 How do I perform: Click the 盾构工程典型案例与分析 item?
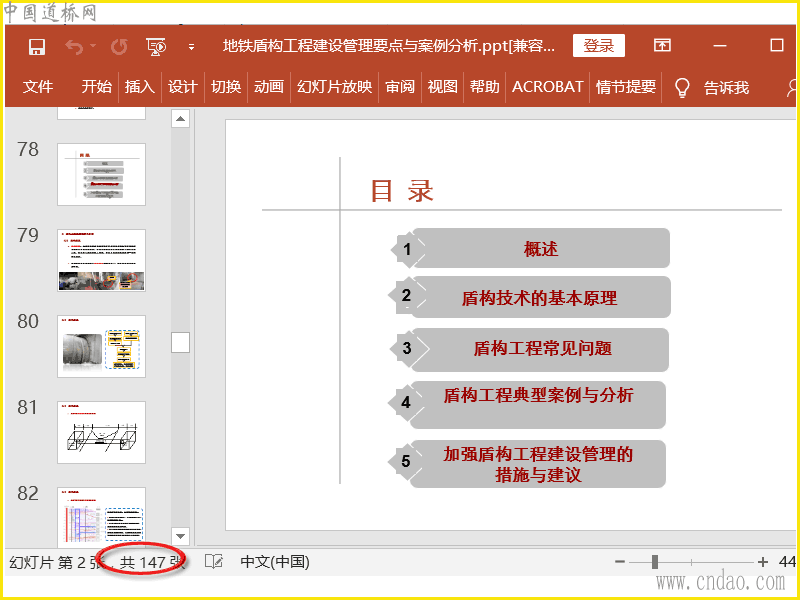tap(538, 405)
